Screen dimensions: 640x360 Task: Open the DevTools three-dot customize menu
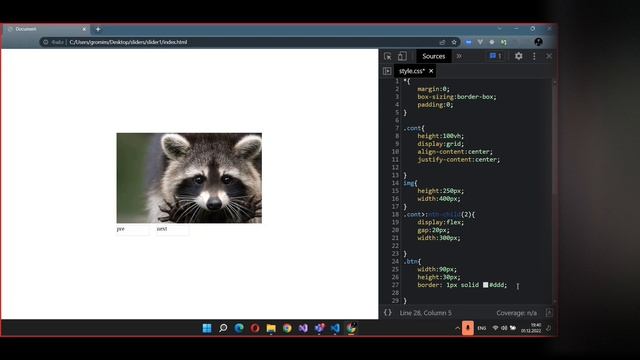pyautogui.click(x=534, y=56)
